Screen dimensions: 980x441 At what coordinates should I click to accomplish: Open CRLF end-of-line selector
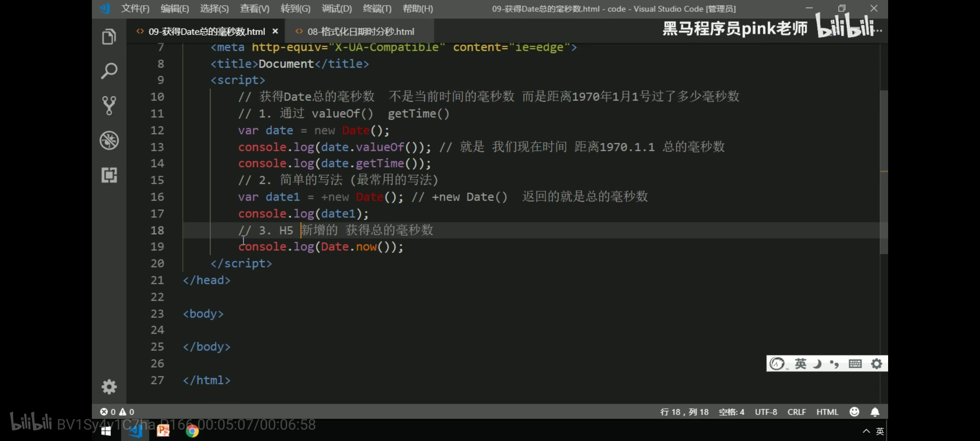(796, 412)
